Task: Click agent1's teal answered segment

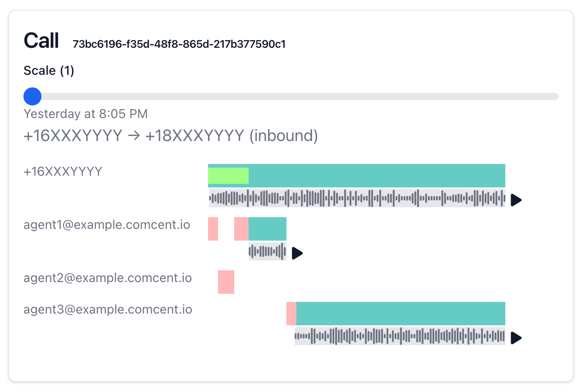Action: coord(268,228)
